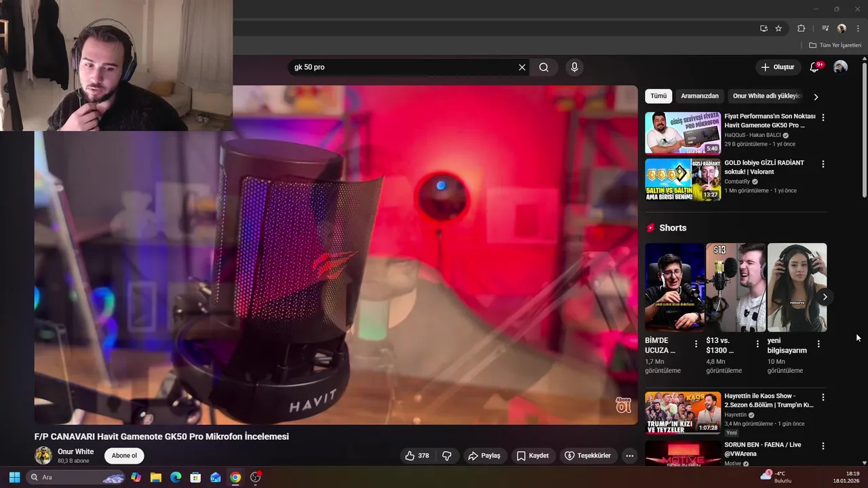Install app icon in Chrome address bar
Viewport: 868px width, 488px height.
764,28
